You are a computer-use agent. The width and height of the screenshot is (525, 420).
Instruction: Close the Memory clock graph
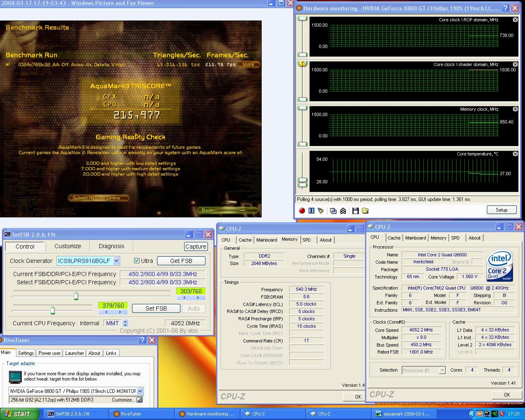(x=515, y=109)
